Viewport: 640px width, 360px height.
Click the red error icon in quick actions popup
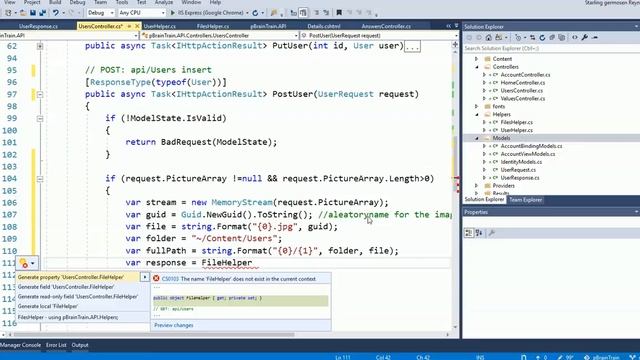point(156,279)
